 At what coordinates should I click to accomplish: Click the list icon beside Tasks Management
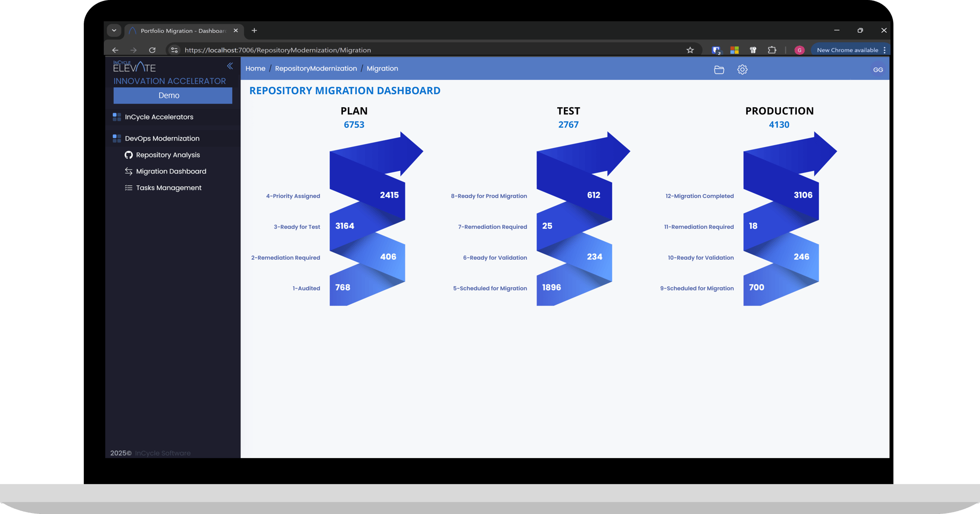(128, 188)
